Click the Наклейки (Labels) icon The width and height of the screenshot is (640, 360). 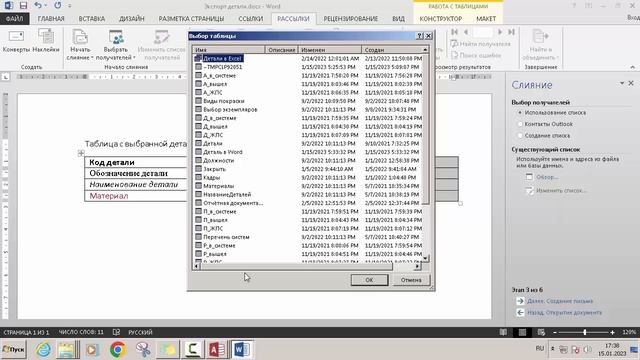tap(46, 41)
